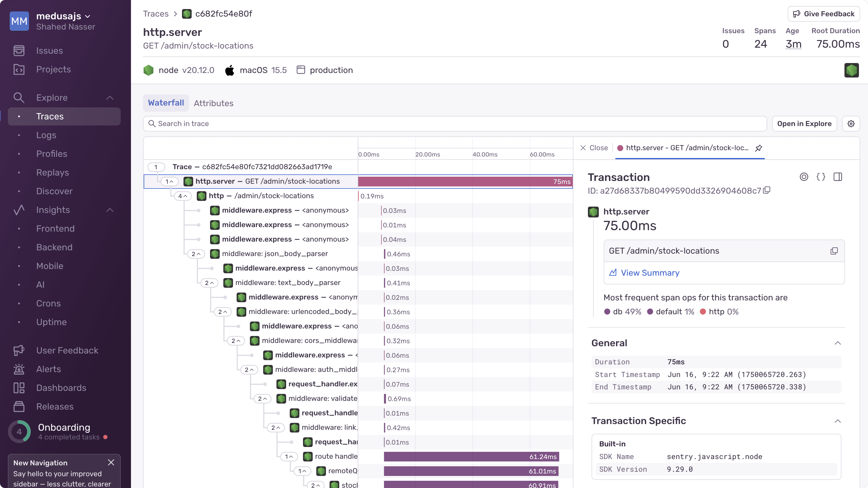This screenshot has width=868, height=488.
Task: Collapse the Insights sidebar group
Action: coord(110,210)
